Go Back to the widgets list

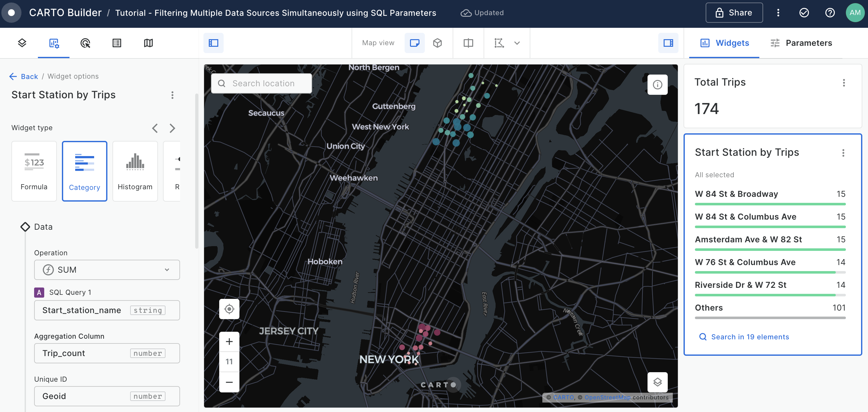[x=24, y=76]
